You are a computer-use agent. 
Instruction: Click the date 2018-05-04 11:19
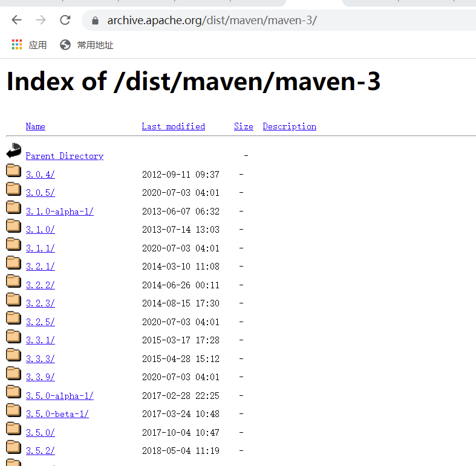(x=181, y=451)
